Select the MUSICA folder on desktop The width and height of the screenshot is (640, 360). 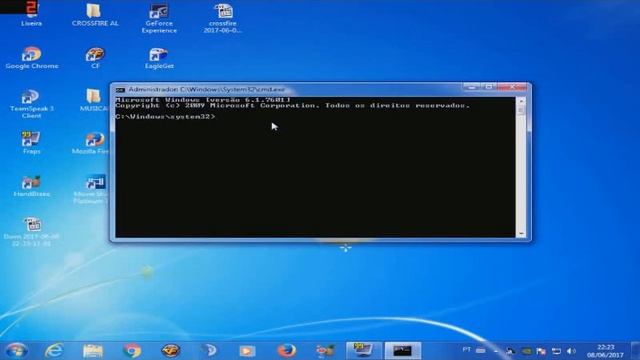coord(93,100)
